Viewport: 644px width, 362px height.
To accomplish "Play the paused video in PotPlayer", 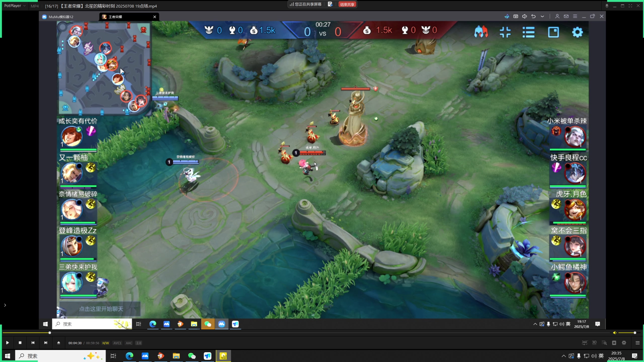I will 7,343.
